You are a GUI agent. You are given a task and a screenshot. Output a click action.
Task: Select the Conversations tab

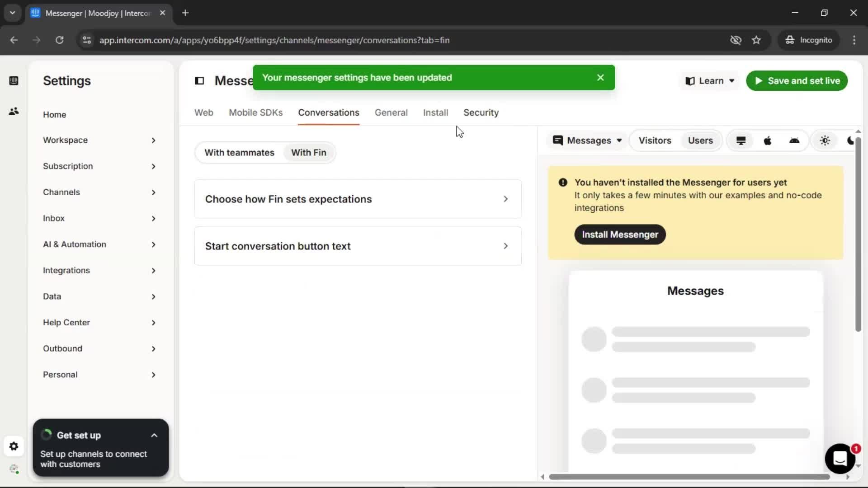click(329, 113)
